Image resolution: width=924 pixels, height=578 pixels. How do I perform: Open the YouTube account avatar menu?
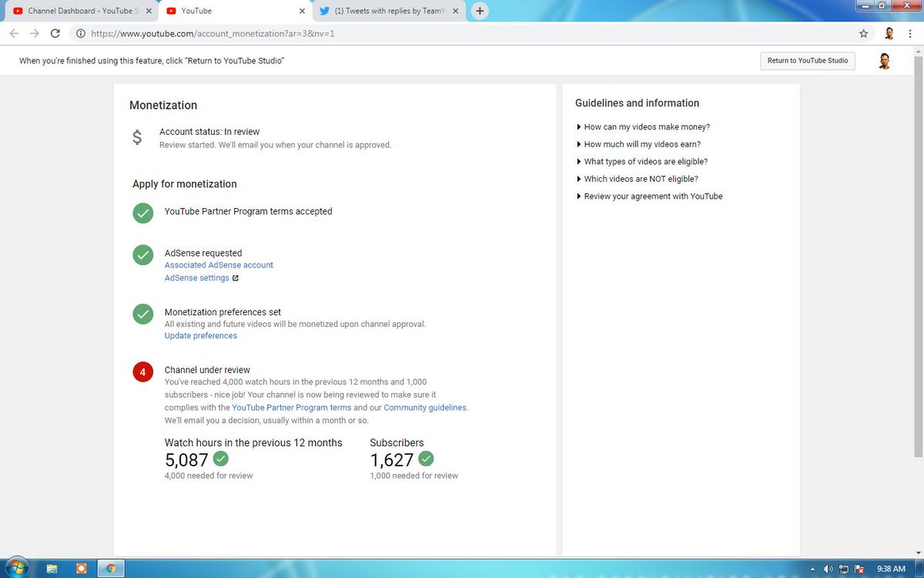click(x=884, y=61)
